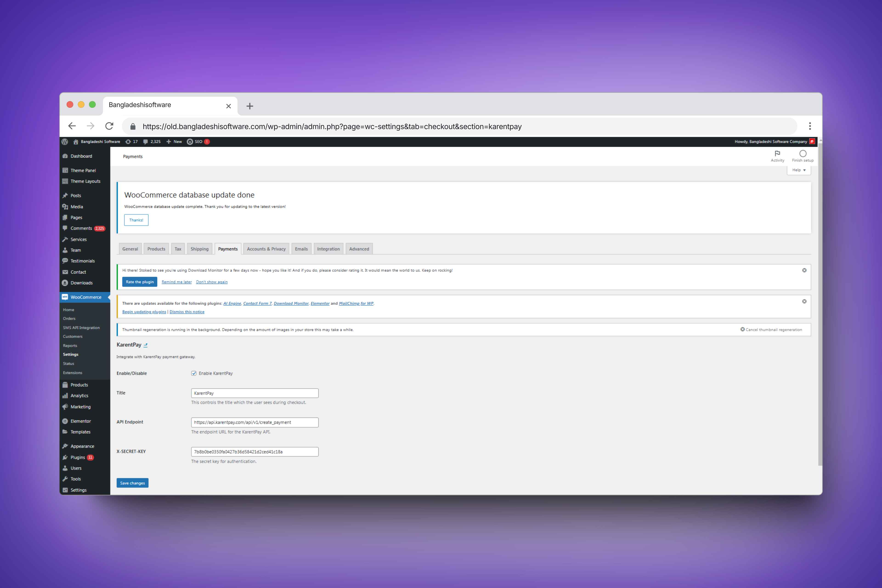Open a new browser tab

tap(250, 106)
